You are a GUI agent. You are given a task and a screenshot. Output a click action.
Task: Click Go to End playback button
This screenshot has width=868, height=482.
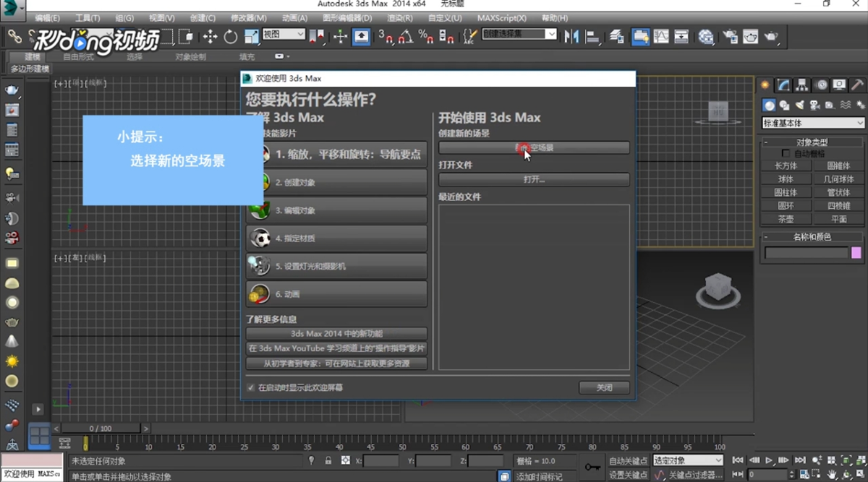tap(800, 460)
